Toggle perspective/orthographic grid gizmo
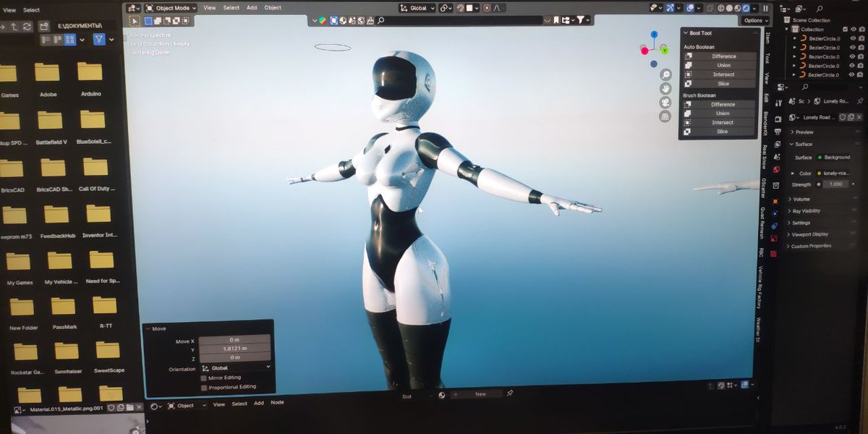868x434 pixels. point(665,116)
